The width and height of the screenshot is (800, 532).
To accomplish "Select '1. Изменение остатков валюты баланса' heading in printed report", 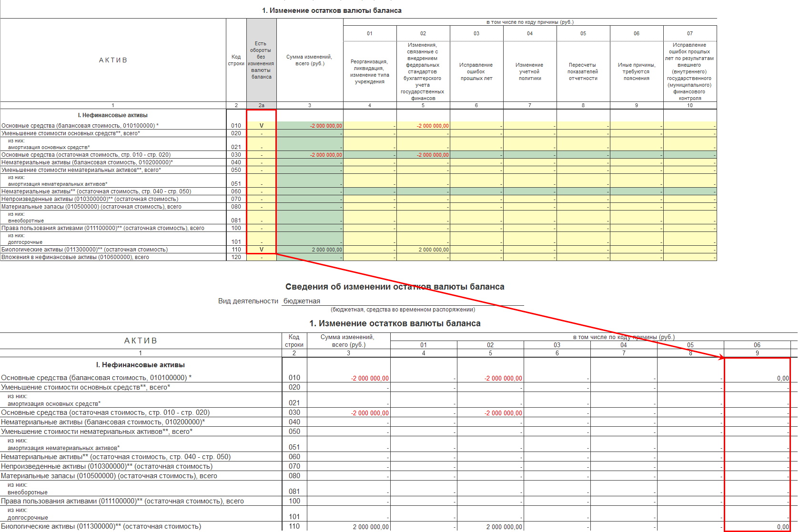I will pyautogui.click(x=395, y=323).
